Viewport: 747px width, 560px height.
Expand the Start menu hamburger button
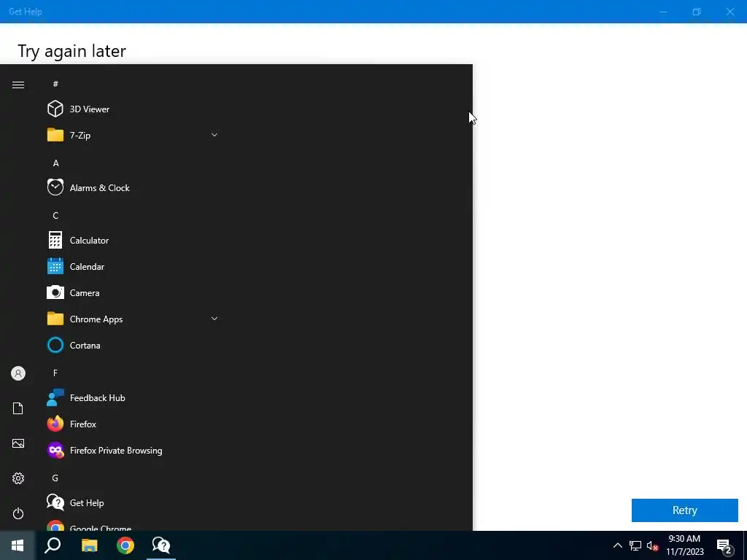pos(18,85)
